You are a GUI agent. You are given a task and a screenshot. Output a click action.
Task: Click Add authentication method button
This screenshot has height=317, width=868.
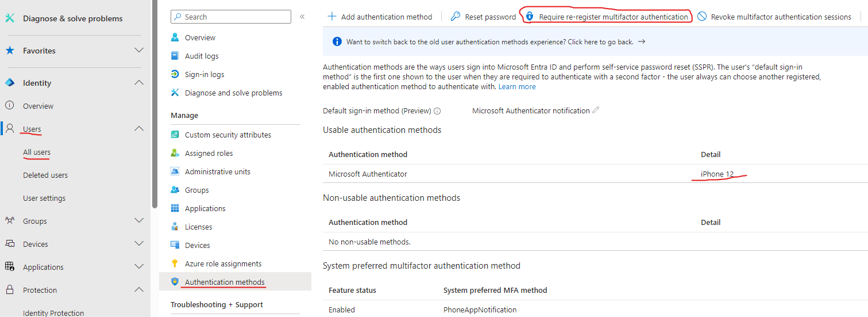380,17
